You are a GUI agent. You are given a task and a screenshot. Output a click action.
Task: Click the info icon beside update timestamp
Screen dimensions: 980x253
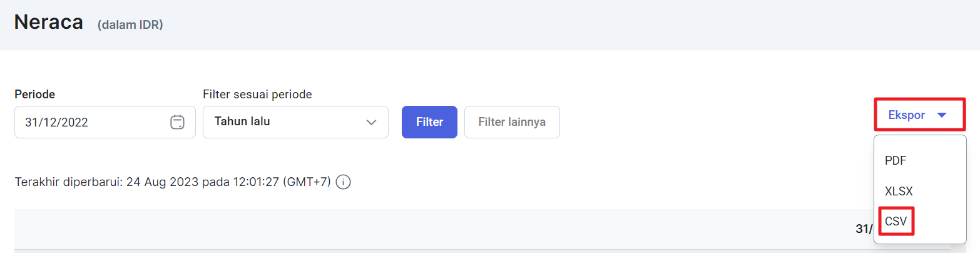(x=343, y=182)
